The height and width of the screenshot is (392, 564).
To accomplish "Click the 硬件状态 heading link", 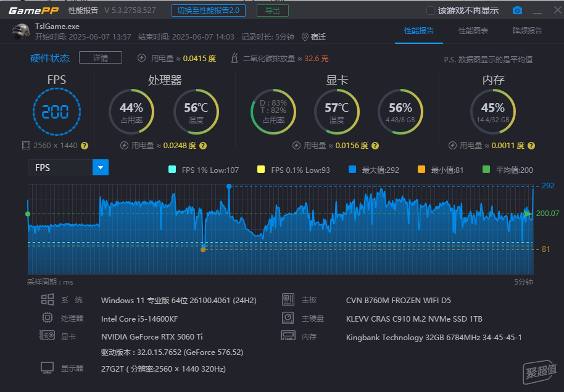I will [x=50, y=58].
